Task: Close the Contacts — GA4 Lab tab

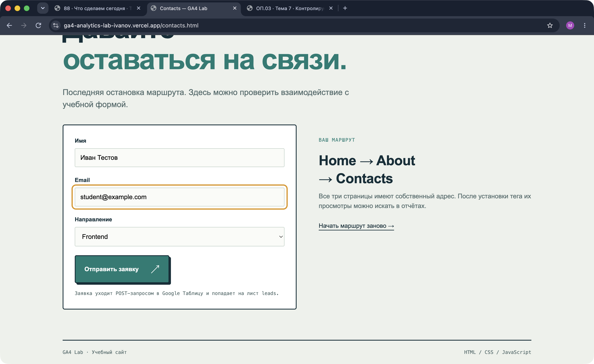Action: click(235, 8)
